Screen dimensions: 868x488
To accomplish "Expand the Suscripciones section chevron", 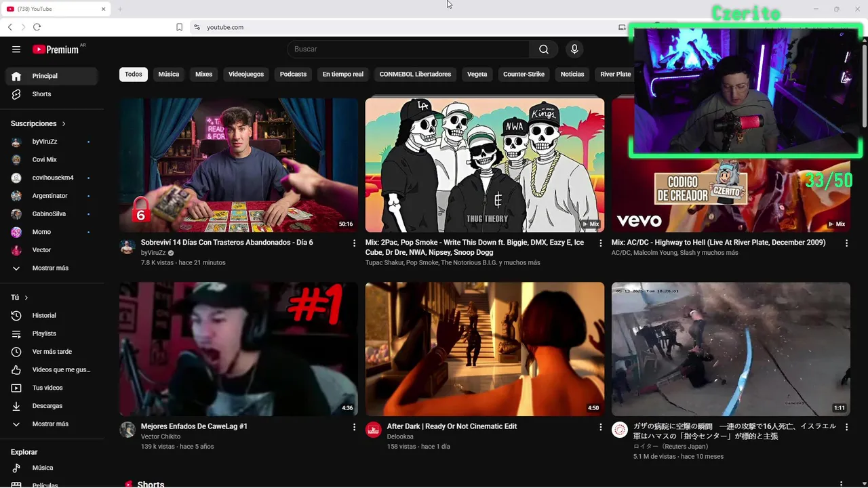I will click(64, 124).
